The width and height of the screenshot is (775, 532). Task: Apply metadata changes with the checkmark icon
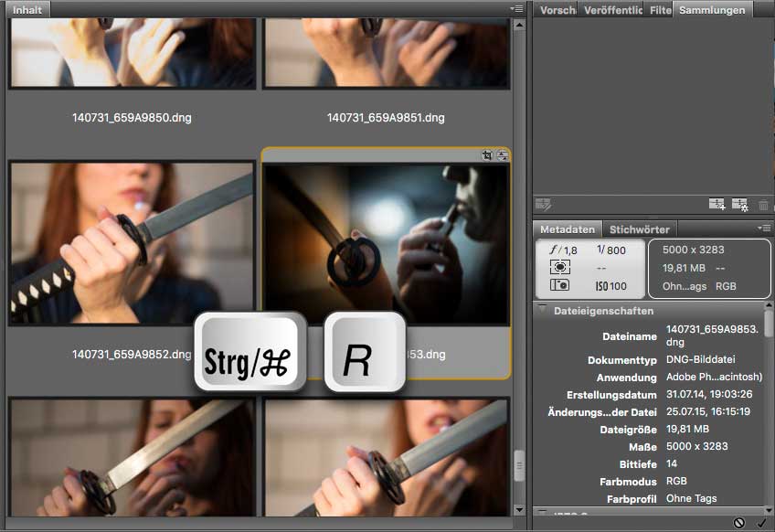[x=761, y=523]
